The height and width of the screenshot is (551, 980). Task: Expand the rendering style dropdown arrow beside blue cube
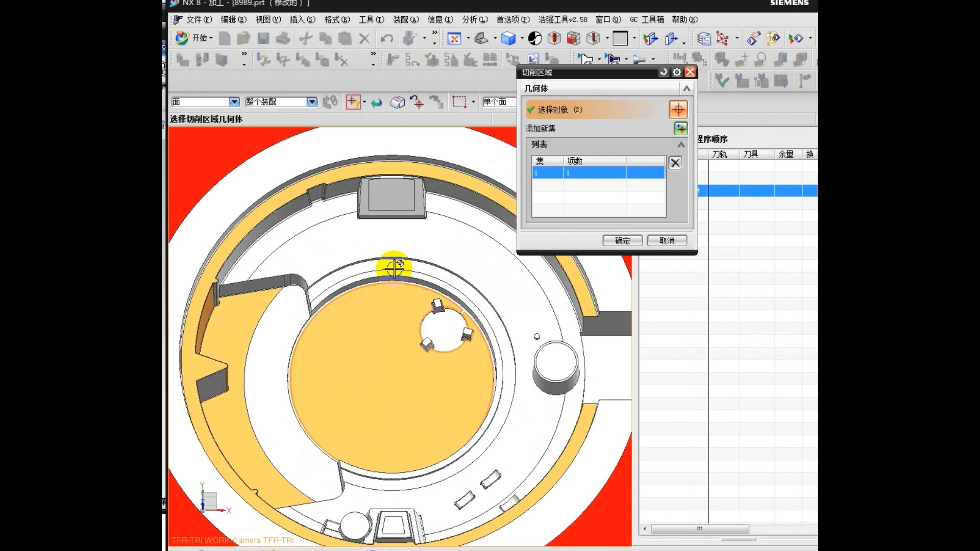point(522,38)
